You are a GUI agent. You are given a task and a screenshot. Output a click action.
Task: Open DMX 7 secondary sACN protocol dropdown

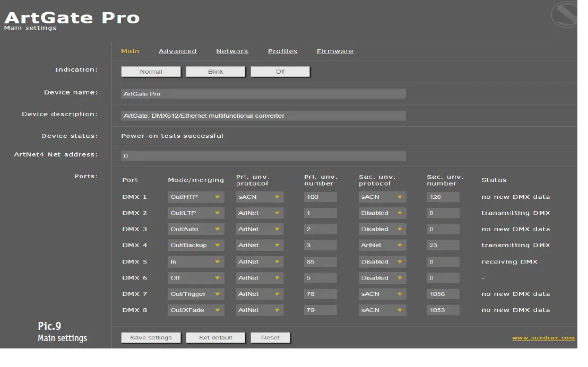(x=382, y=294)
